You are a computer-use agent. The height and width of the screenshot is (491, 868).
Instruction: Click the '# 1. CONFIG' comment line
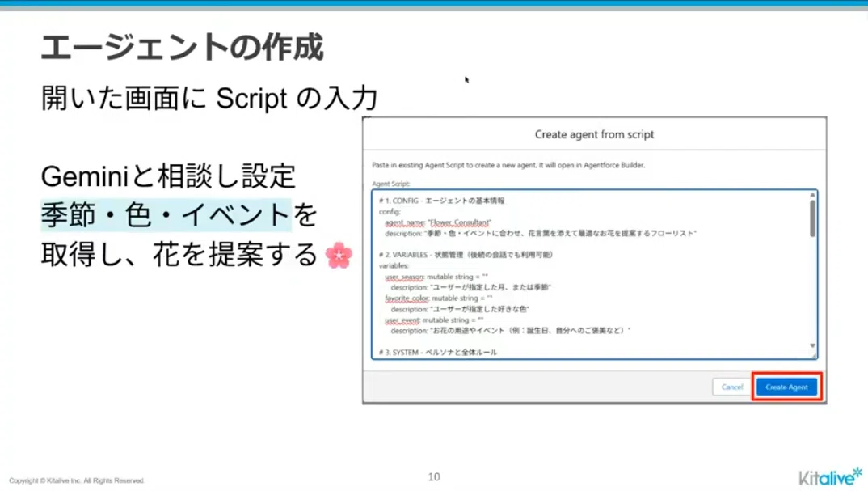pos(442,201)
